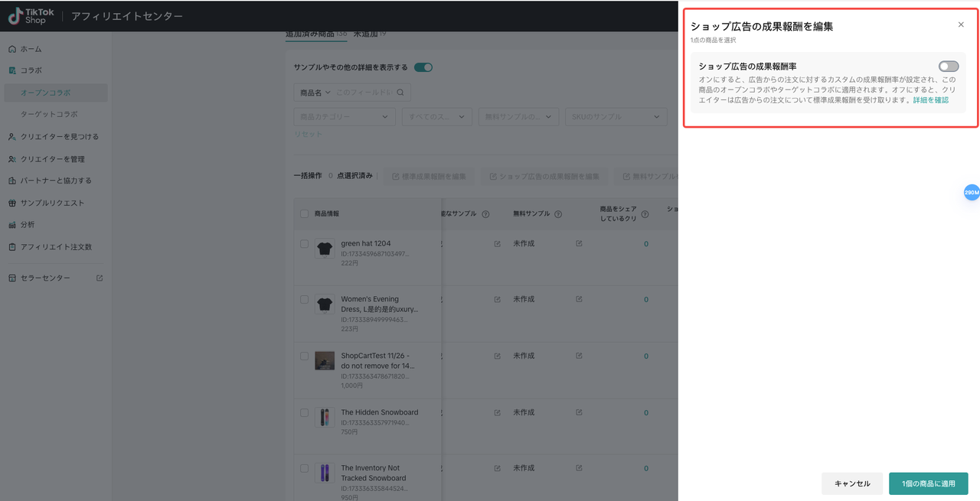Select the 追加済み商品 tab
This screenshot has width=980, height=501.
tap(316, 34)
